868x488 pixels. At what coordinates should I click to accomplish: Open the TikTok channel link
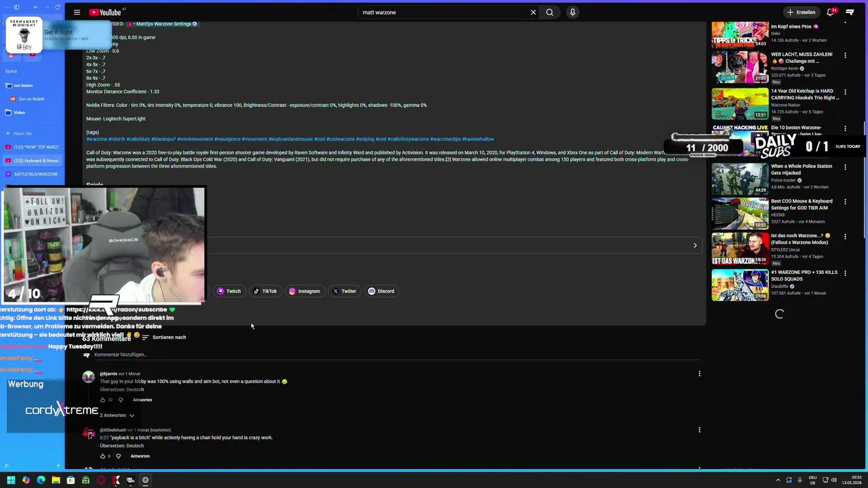(x=265, y=291)
